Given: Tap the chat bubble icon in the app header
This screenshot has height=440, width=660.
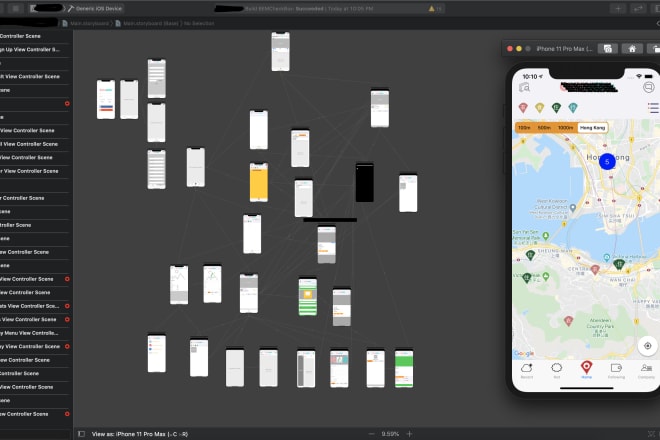Looking at the screenshot, I should (x=649, y=87).
